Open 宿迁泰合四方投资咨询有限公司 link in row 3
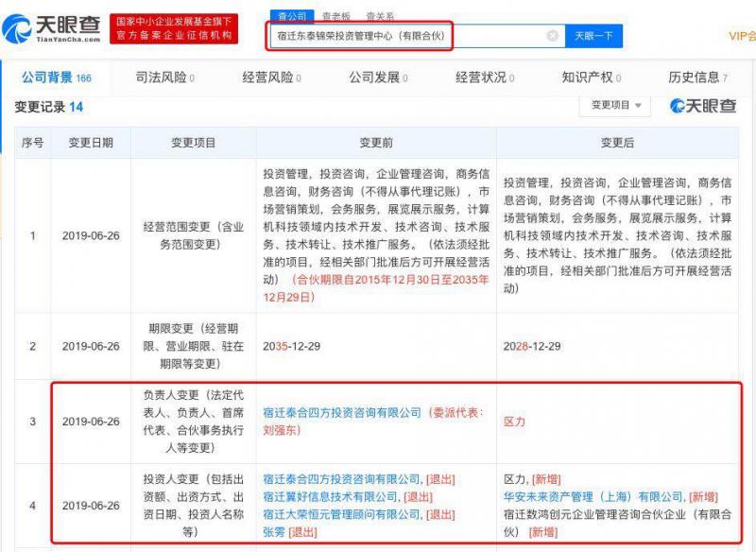The height and width of the screenshot is (552, 756). coord(342,413)
